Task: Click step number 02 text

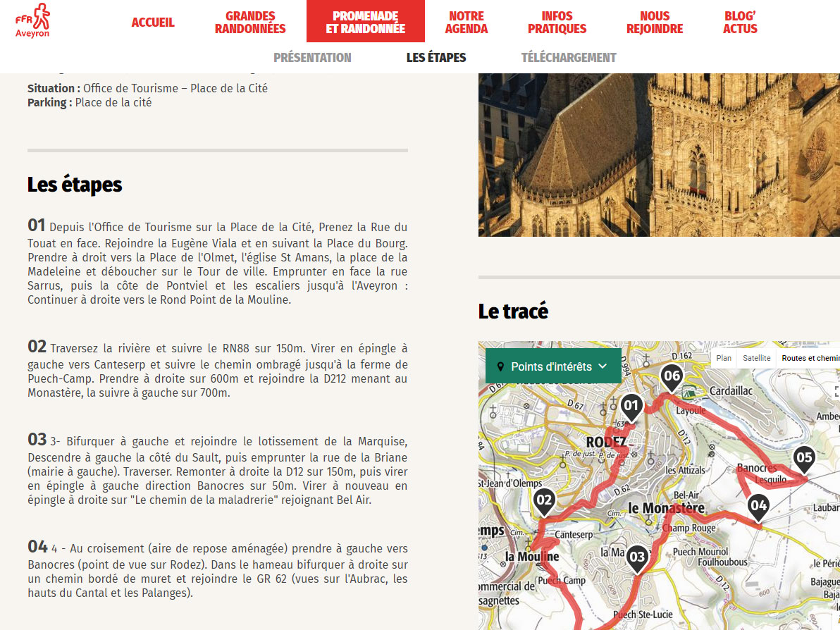Action: coord(37,347)
